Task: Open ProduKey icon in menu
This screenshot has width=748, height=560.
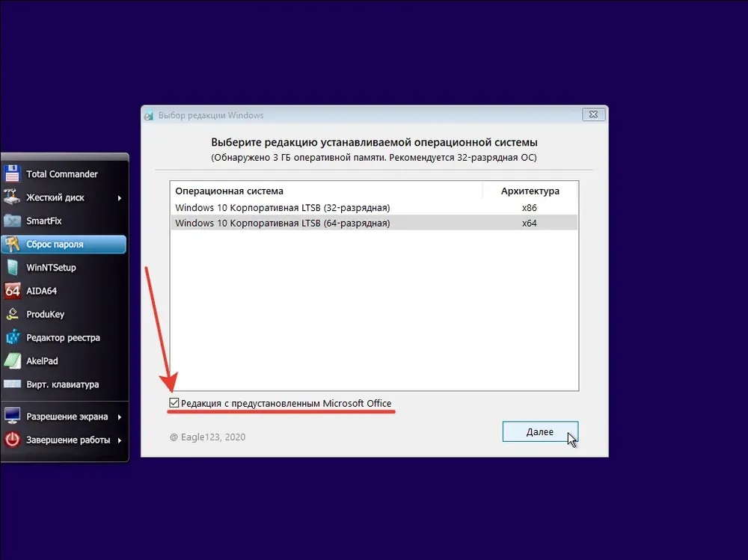Action: [13, 314]
